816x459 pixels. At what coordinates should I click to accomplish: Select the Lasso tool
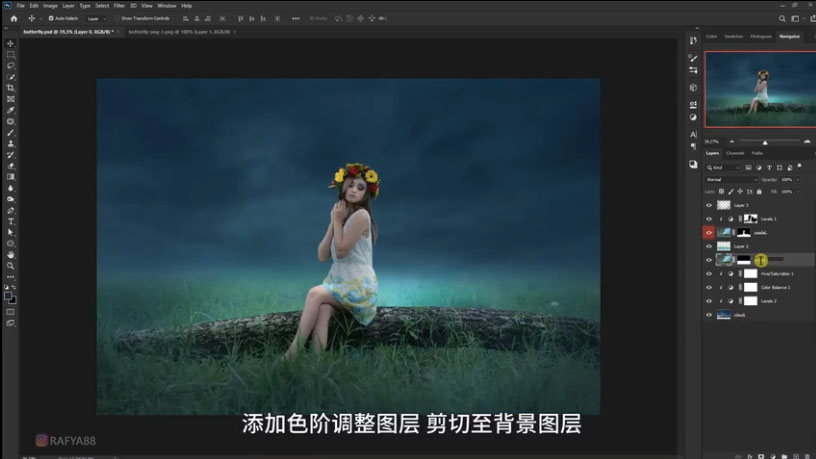coord(10,66)
